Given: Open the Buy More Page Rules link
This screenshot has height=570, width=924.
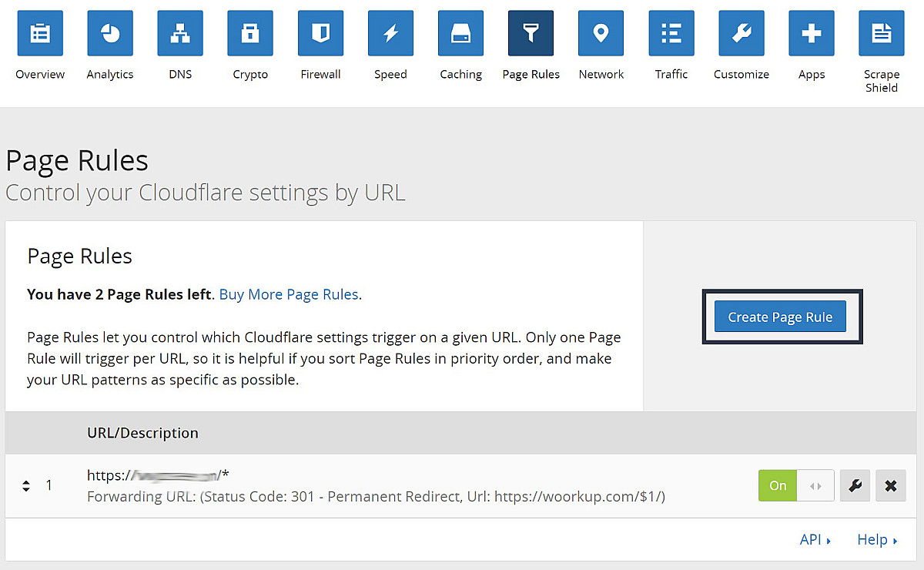Looking at the screenshot, I should [289, 294].
